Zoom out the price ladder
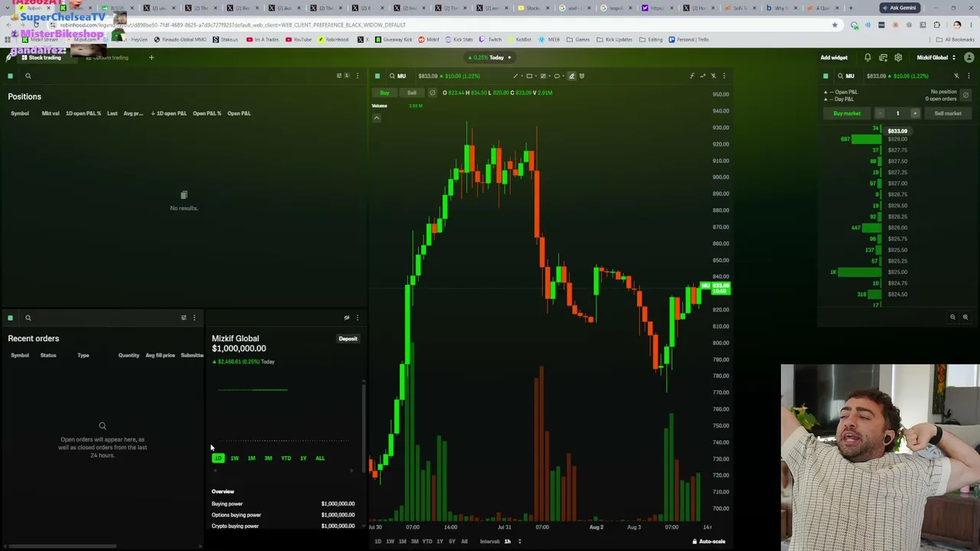The width and height of the screenshot is (980, 551). coord(952,317)
